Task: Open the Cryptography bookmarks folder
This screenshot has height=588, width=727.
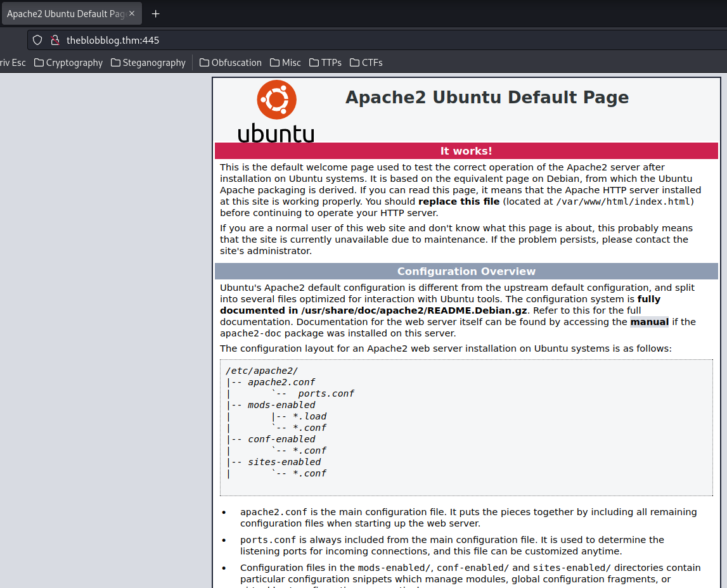Action: click(68, 63)
